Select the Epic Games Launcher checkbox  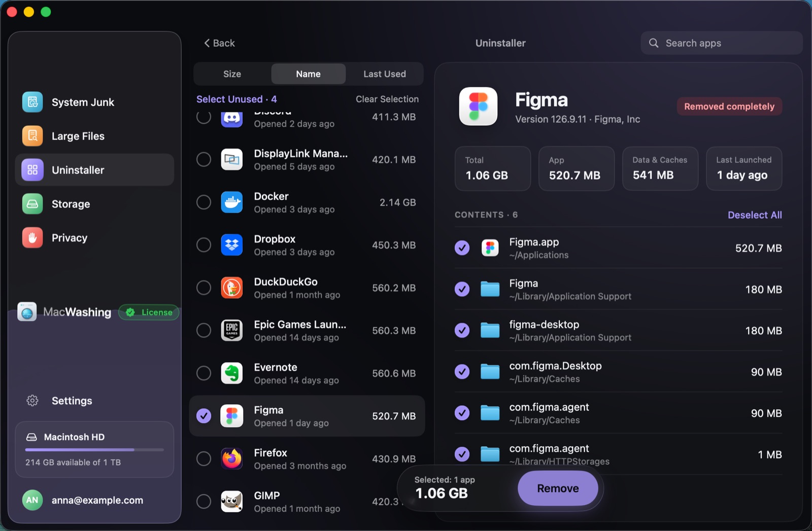tap(204, 331)
